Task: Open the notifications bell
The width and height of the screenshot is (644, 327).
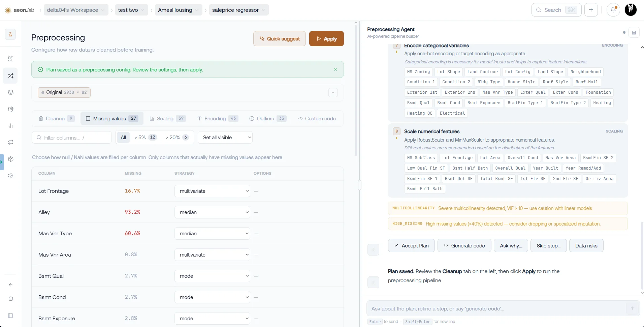Action: click(613, 10)
